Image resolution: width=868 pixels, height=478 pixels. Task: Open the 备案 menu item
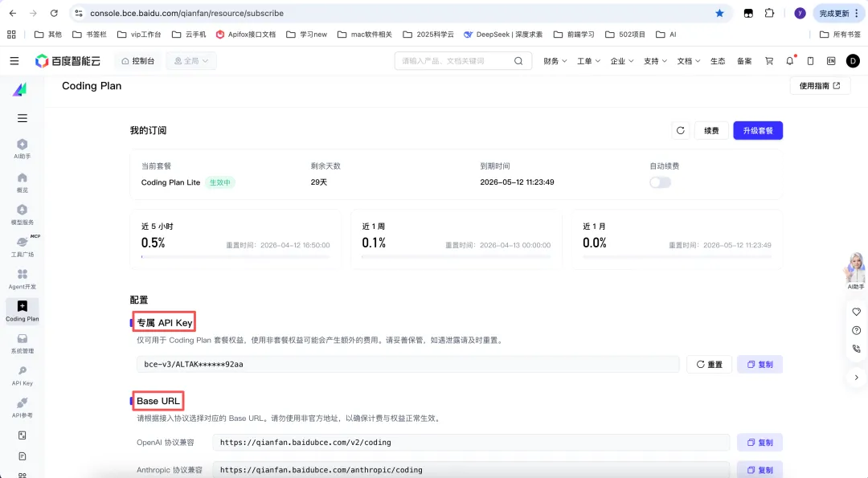click(744, 61)
